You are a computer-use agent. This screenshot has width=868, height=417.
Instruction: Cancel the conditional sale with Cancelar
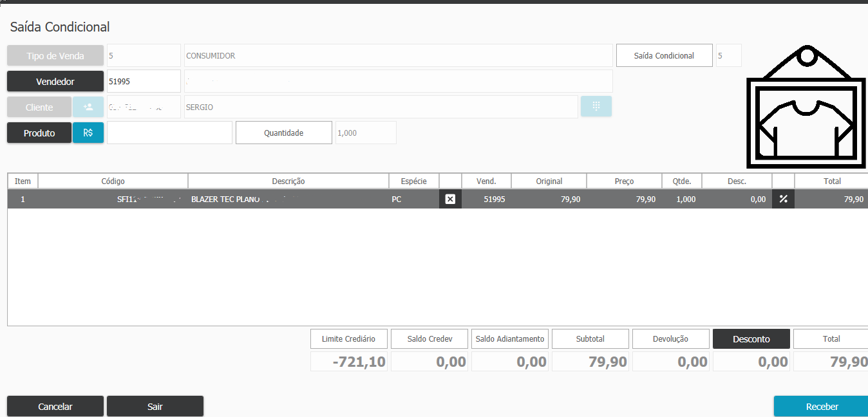(x=55, y=406)
